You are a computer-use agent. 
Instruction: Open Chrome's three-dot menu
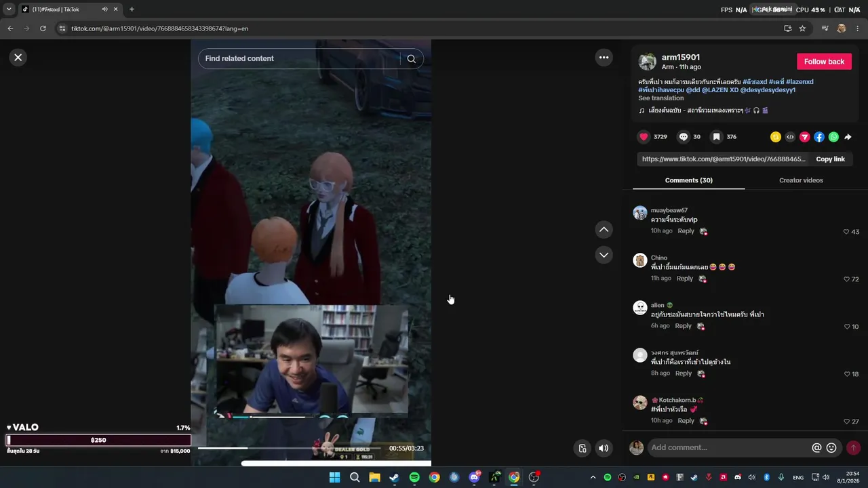(858, 28)
